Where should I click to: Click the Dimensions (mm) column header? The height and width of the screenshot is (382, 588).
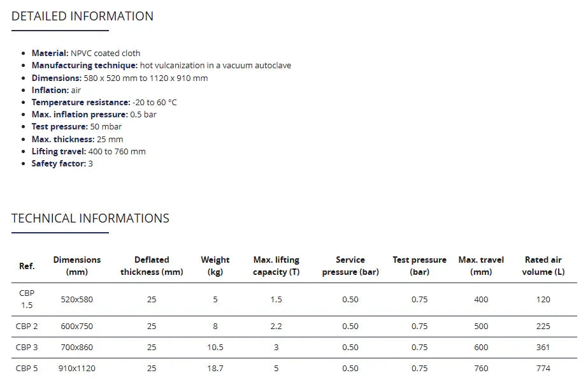(x=77, y=266)
